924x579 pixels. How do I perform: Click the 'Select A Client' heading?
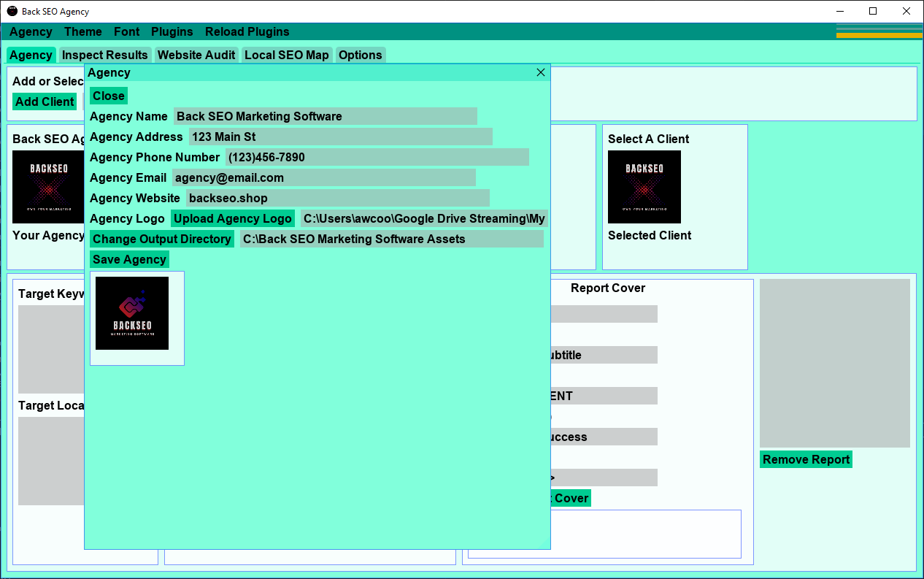pos(648,139)
